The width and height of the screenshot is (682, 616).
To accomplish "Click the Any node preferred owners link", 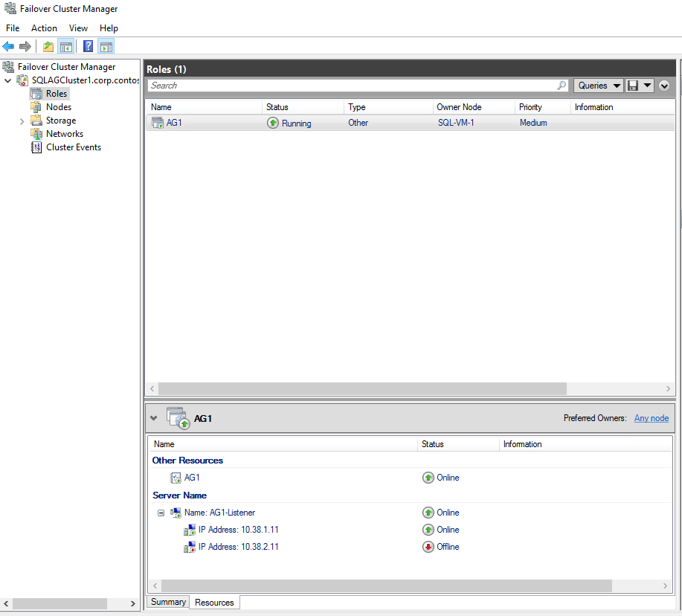I will 651,418.
